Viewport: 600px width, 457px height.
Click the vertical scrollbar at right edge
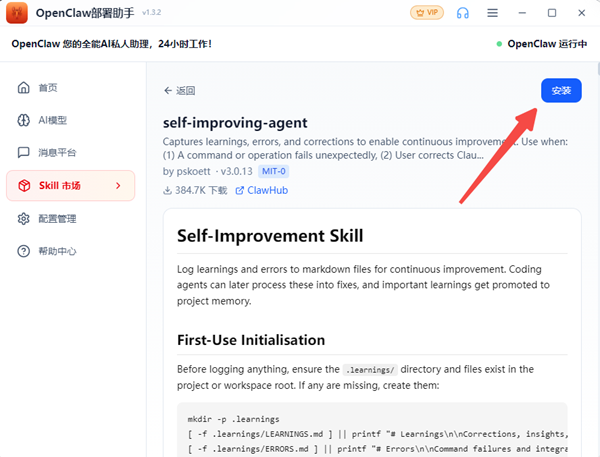coord(598,69)
